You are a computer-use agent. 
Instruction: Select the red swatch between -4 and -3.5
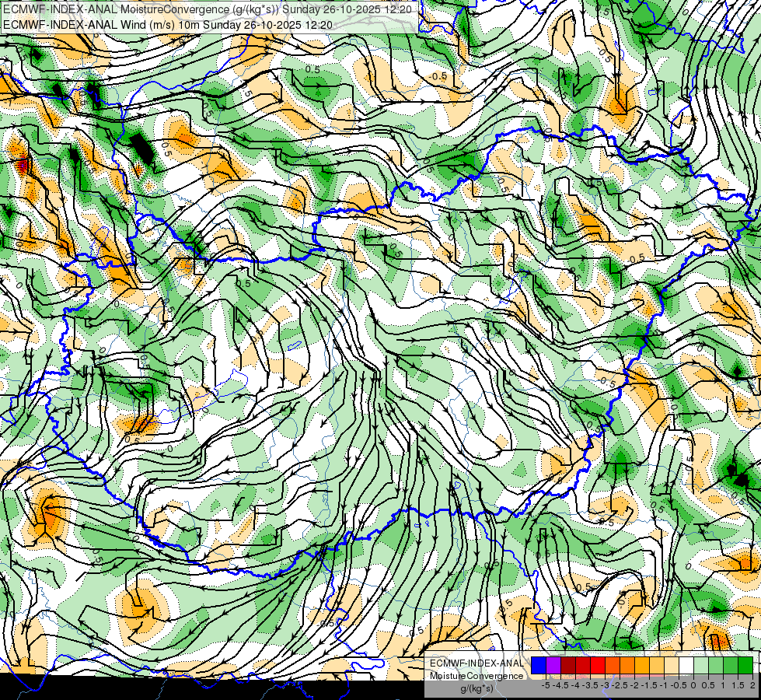[583, 666]
